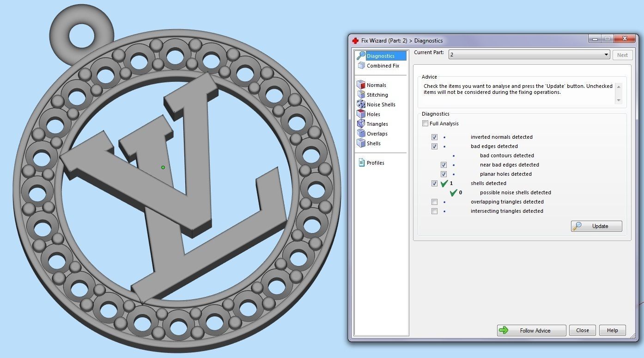Uncheck shells detected checkbox

click(x=434, y=183)
